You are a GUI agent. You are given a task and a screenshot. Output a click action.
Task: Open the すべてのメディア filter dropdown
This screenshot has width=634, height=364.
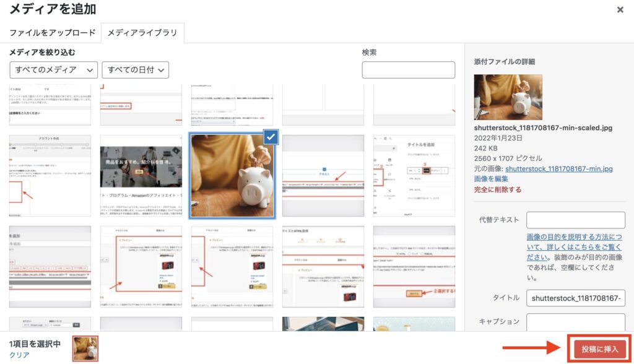click(x=53, y=70)
